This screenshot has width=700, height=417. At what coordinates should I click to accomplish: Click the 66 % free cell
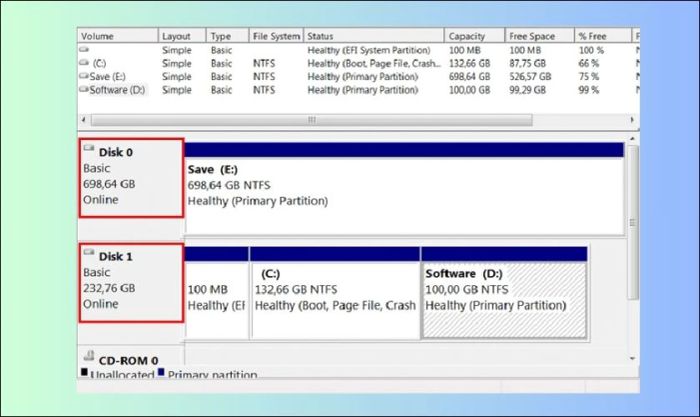(588, 63)
